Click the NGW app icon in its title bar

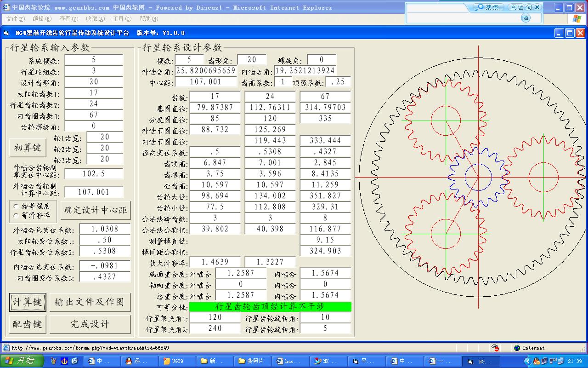(6, 33)
